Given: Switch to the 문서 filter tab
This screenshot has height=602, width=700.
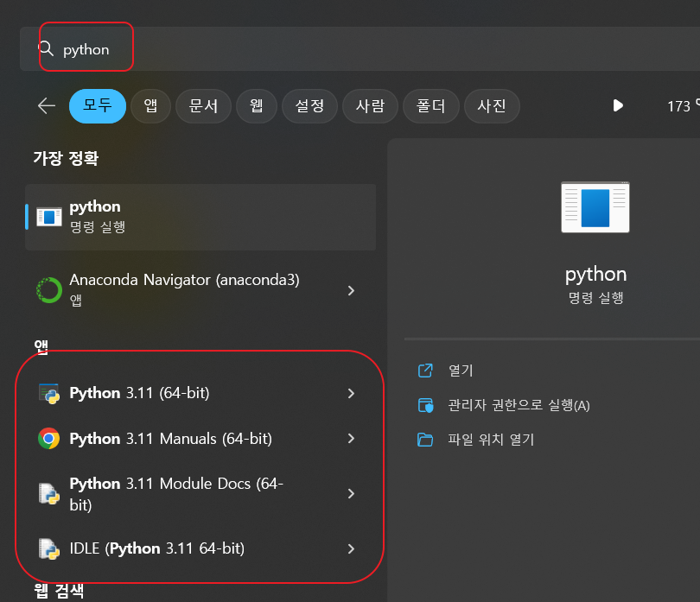Looking at the screenshot, I should click(203, 105).
